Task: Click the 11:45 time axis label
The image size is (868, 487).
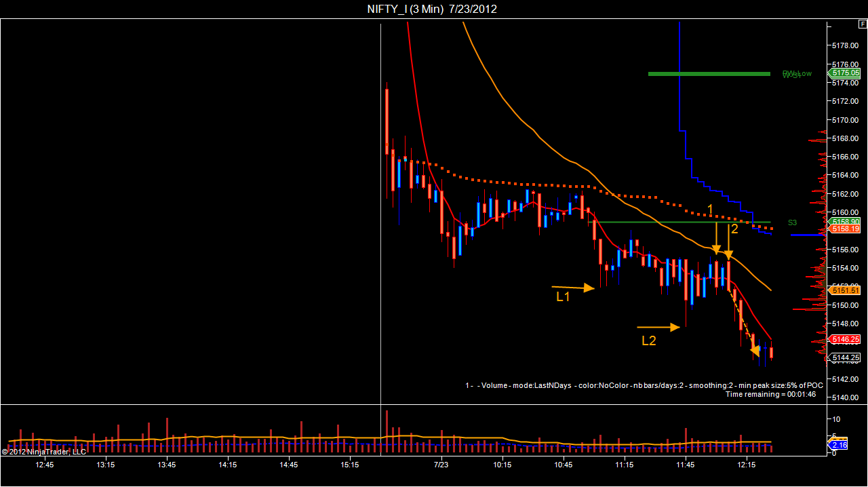Action: tap(686, 465)
